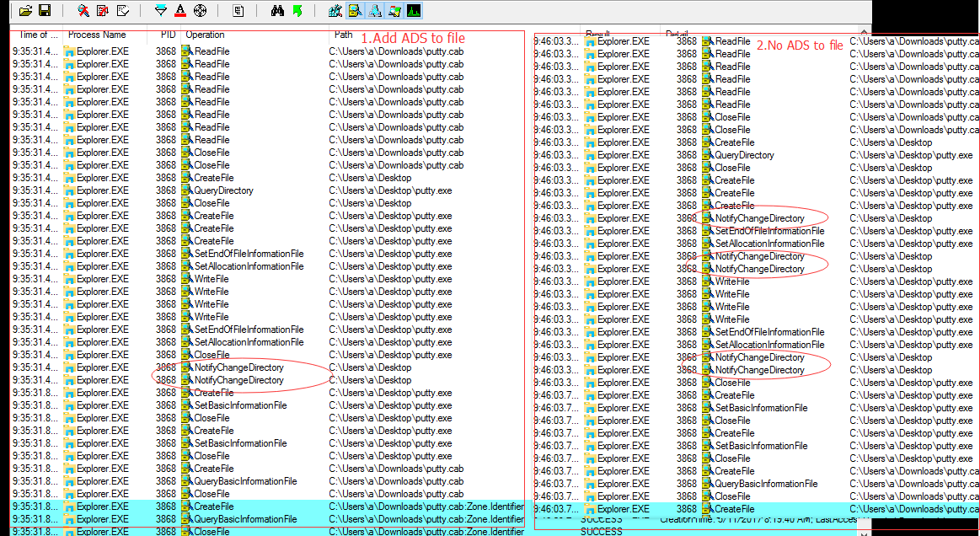Open the Filter dialog using the funnel icon
This screenshot has width=980, height=536.
[159, 10]
